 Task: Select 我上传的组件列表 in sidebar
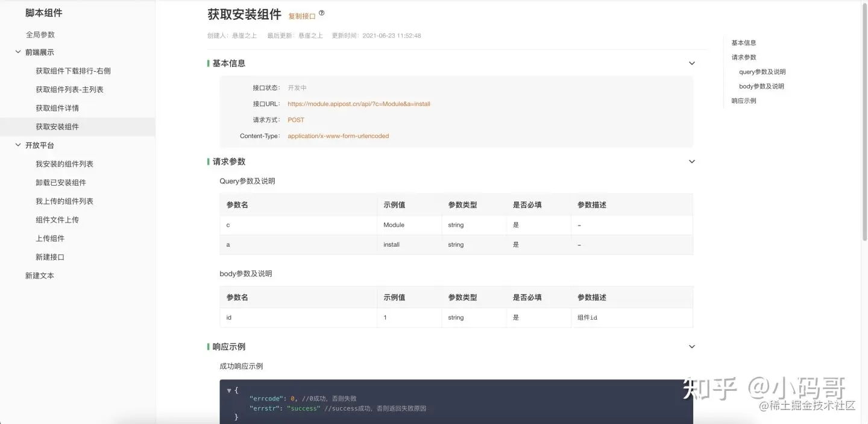coord(64,201)
